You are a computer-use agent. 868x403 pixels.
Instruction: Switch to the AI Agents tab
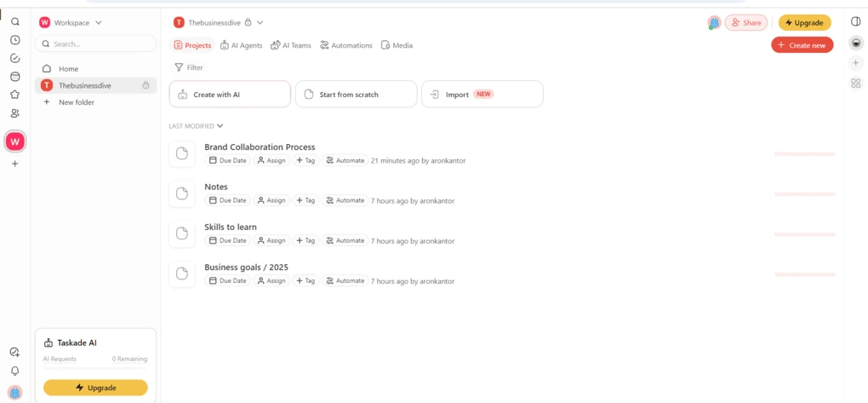(x=242, y=45)
